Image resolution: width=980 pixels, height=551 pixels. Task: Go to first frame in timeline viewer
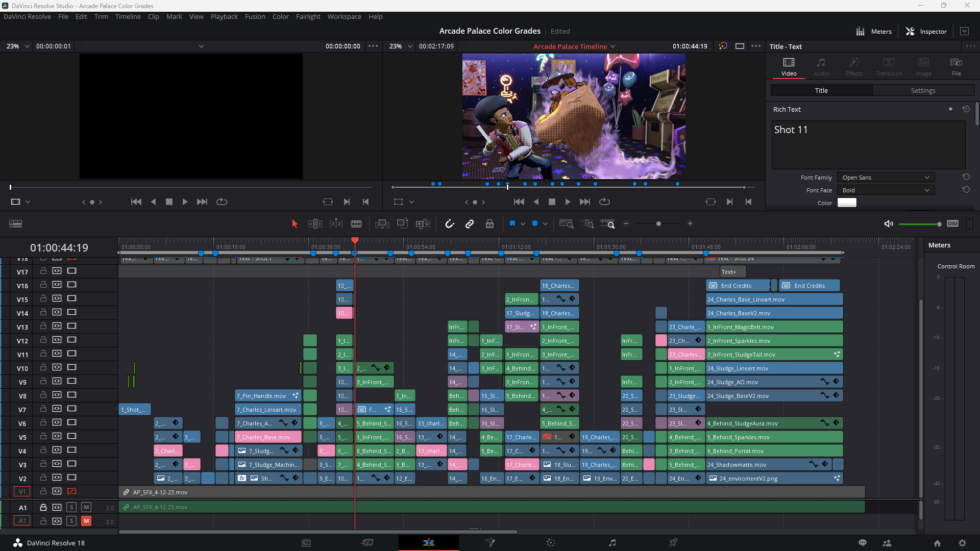click(x=519, y=202)
